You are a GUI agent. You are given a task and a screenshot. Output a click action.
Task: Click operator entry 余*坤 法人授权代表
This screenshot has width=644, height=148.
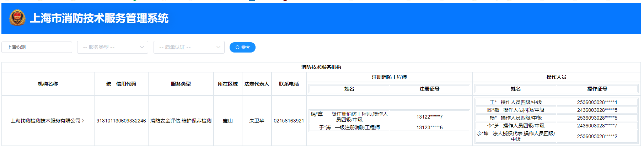point(516,136)
